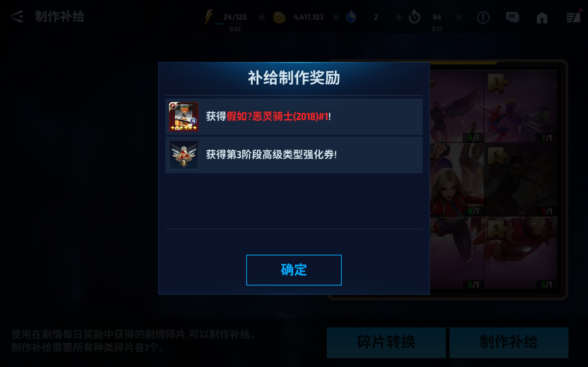588x367 pixels.
Task: Open the chat speech bubble icon
Action: [513, 17]
